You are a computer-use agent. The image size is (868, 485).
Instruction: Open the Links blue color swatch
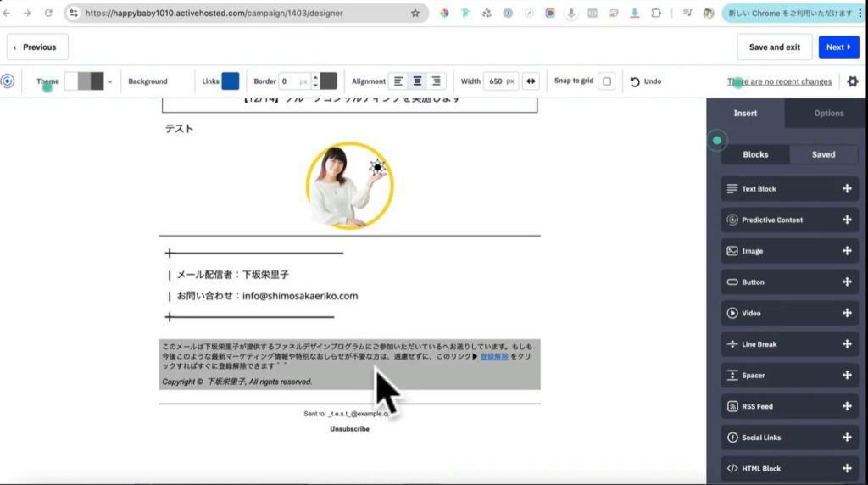[230, 81]
